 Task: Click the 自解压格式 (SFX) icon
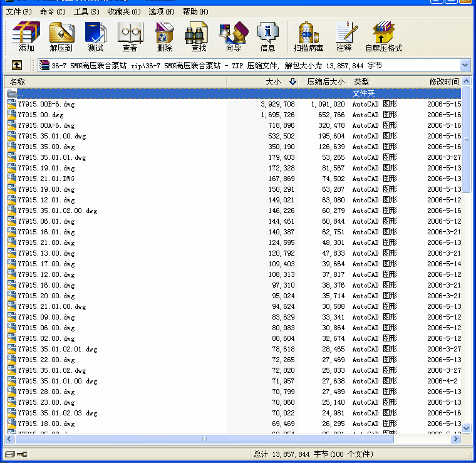tap(383, 36)
